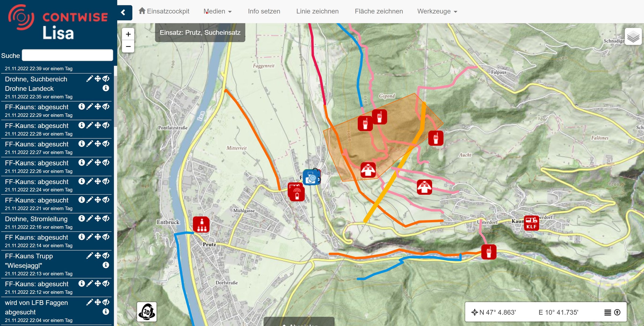Show info for Drohne, Suchbereich Drohne Landeck
This screenshot has width=644, height=326.
click(106, 88)
